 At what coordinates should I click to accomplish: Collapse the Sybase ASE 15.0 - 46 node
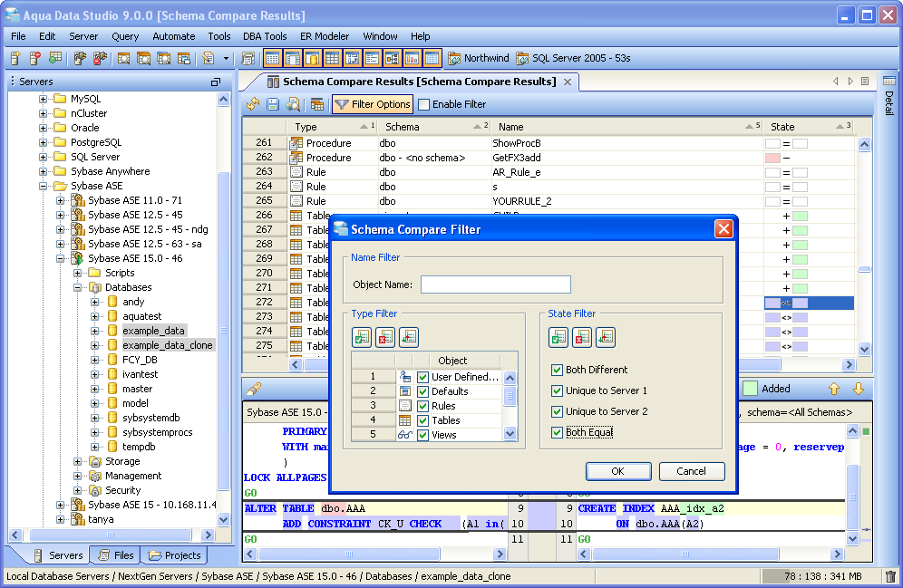(61, 258)
